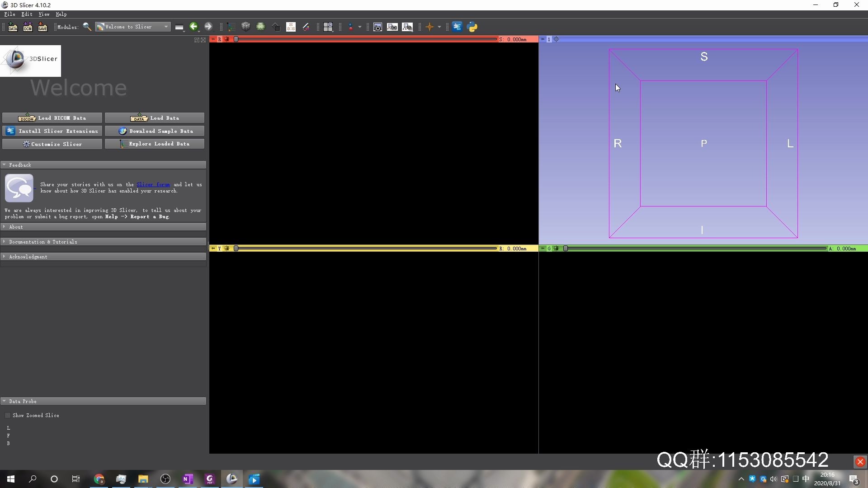Toggle the yellow slice link icon
The width and height of the screenshot is (868, 488).
click(227, 249)
